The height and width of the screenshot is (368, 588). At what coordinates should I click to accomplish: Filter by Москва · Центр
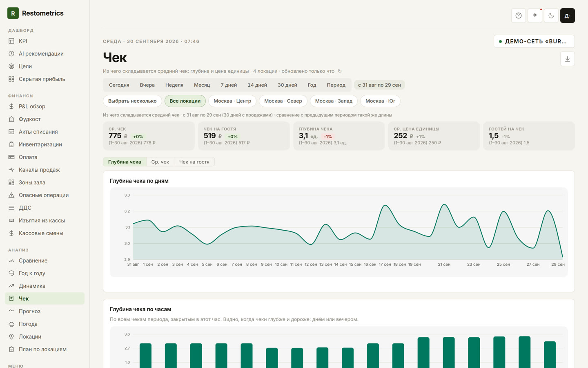(x=232, y=101)
